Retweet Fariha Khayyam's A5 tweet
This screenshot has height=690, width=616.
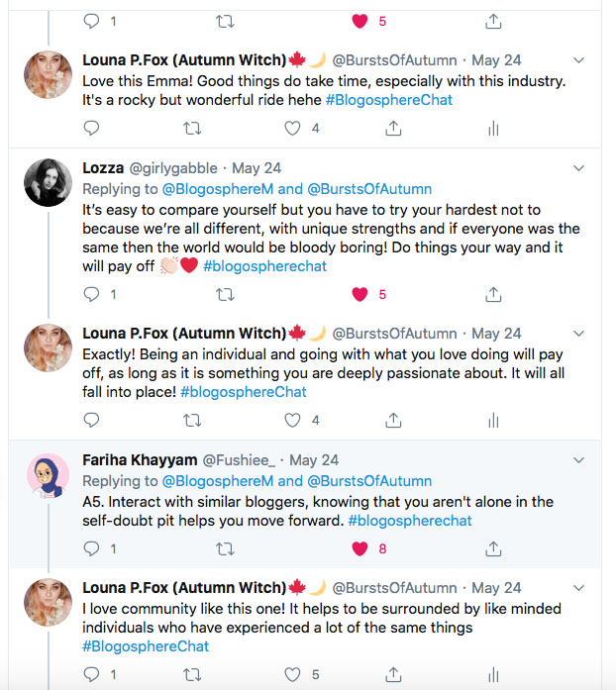225,547
